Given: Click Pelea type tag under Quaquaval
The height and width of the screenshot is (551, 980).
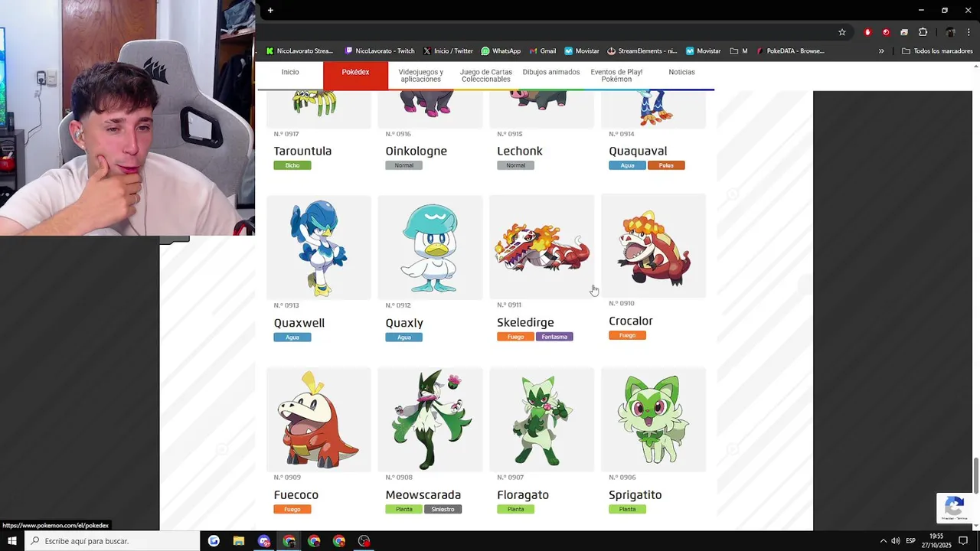Looking at the screenshot, I should point(666,165).
